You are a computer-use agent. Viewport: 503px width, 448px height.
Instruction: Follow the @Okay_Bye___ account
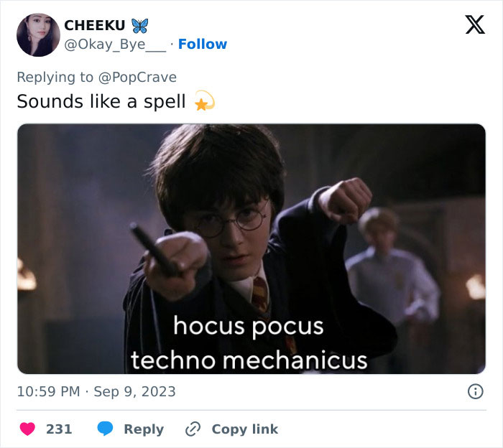tap(203, 44)
